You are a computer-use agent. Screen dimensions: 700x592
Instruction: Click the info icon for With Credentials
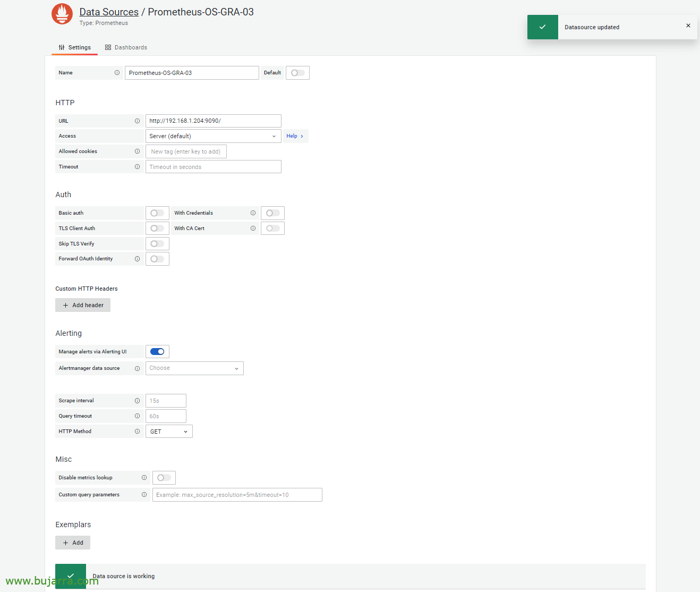[x=253, y=213]
